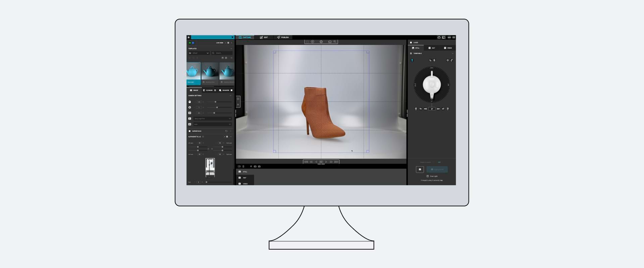Select the blue camera icon

pos(193,43)
